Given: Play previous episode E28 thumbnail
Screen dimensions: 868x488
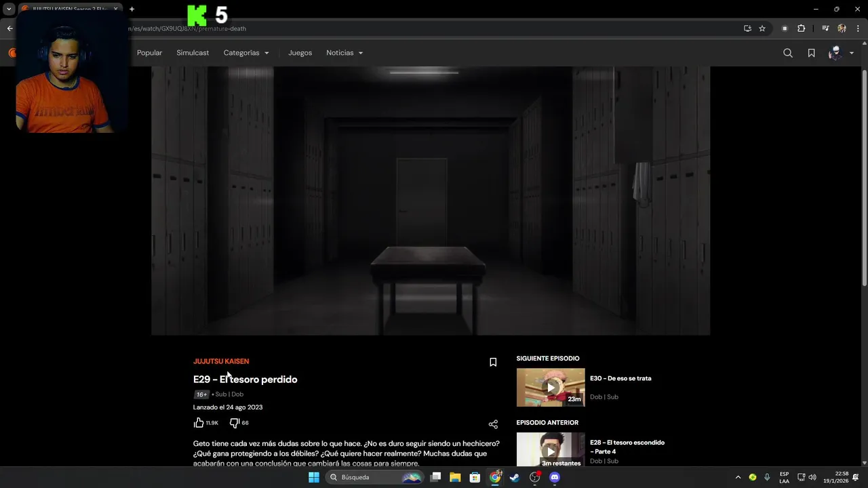Looking at the screenshot, I should click(x=551, y=449).
